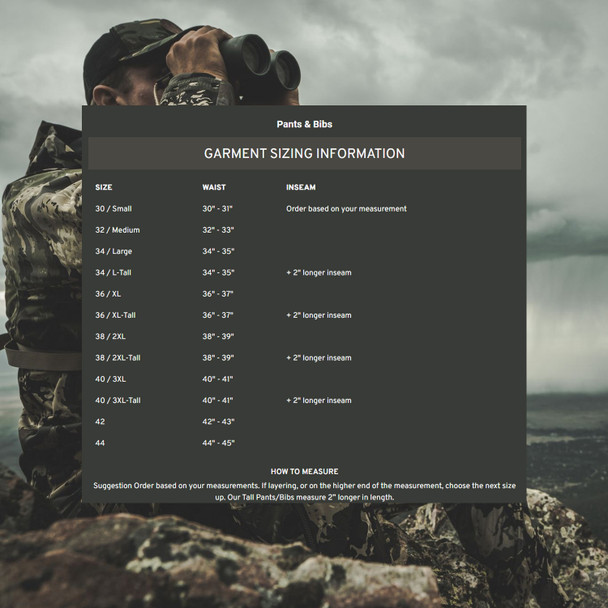
Task: Select the '40 / 3XL' size cell
Action: coord(111,379)
